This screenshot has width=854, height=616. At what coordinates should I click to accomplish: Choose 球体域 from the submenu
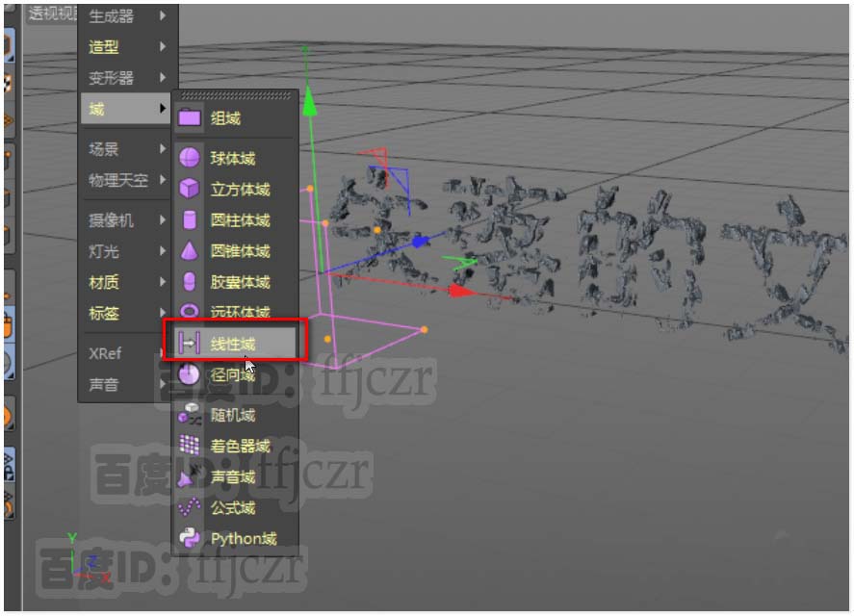tap(235, 158)
